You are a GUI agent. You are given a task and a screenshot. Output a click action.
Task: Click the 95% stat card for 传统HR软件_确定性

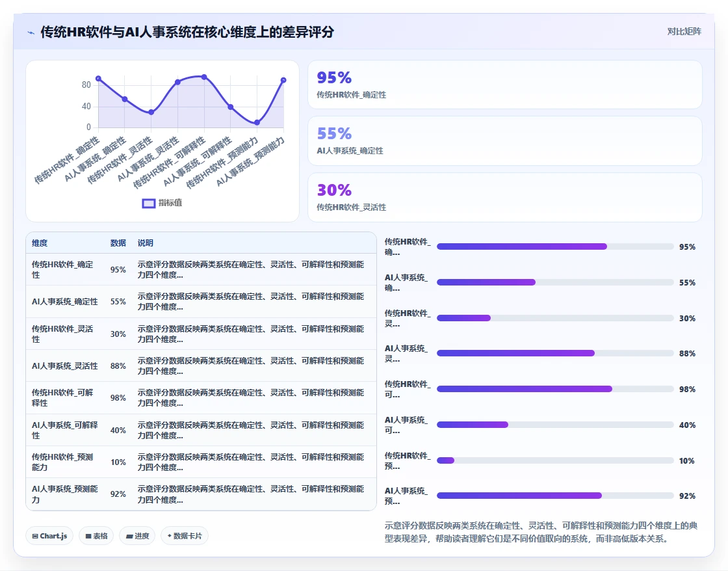(x=504, y=85)
